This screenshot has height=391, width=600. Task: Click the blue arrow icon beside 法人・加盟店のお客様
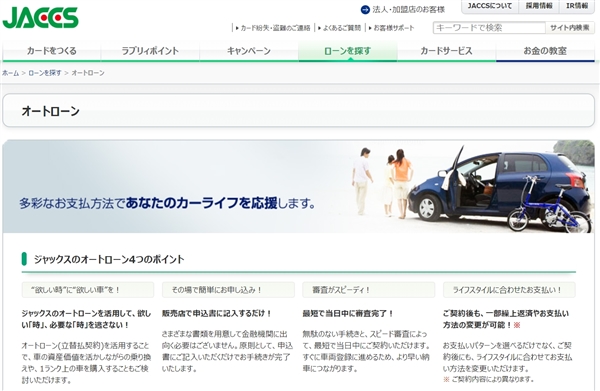pos(365,9)
